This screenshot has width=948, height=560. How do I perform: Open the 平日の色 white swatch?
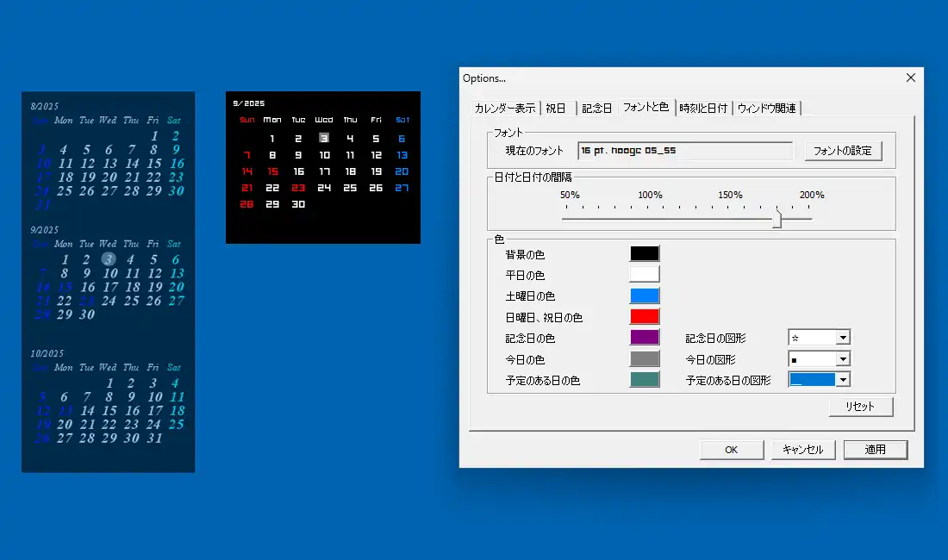pos(645,274)
